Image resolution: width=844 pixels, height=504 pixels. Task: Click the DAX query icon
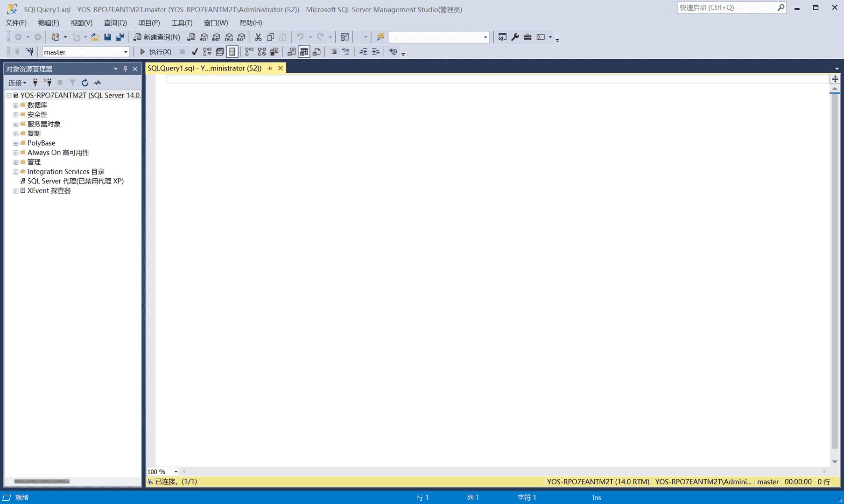(x=241, y=37)
